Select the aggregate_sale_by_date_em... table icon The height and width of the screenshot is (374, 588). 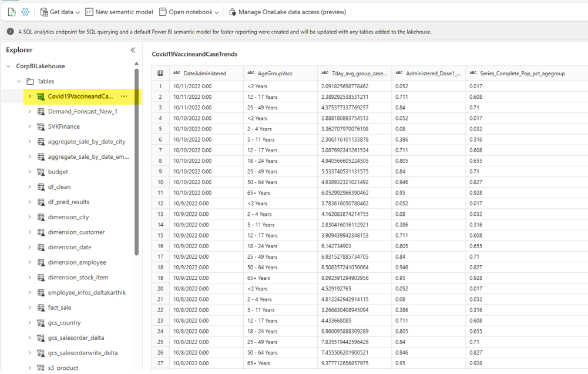click(41, 156)
